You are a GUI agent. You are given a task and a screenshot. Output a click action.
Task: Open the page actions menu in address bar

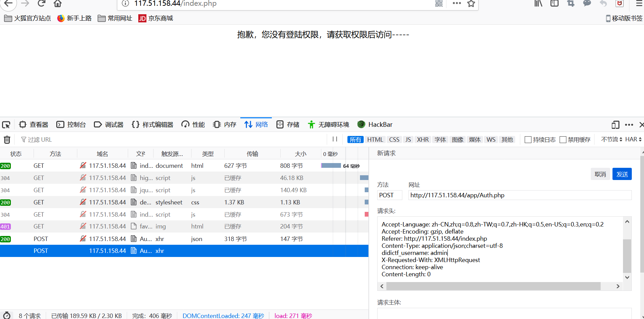[457, 4]
